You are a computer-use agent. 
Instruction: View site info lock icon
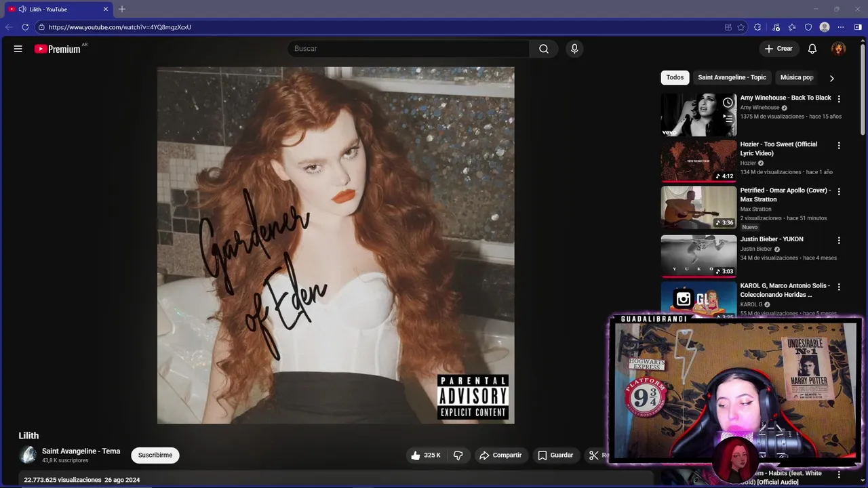41,27
